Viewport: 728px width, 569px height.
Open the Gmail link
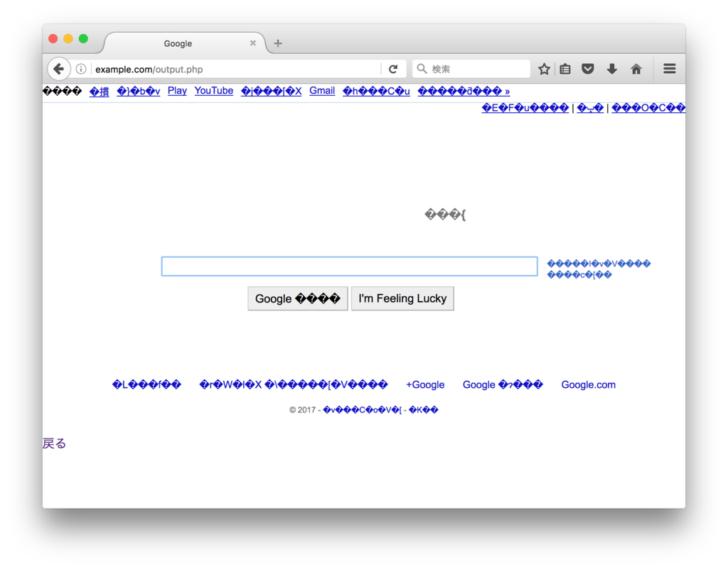(x=322, y=91)
